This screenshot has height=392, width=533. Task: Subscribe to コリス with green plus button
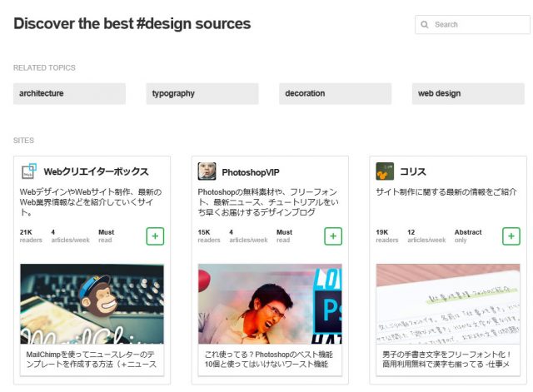(511, 236)
